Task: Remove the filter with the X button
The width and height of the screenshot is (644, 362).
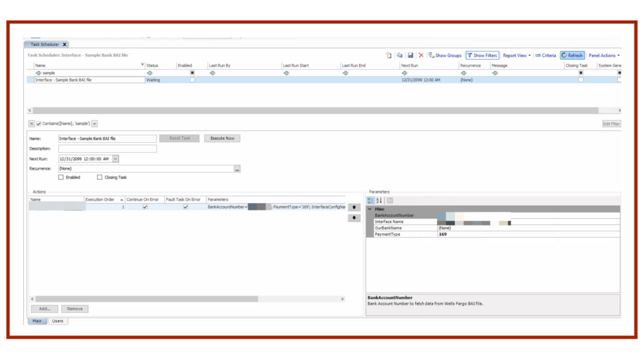Action: [x=32, y=124]
